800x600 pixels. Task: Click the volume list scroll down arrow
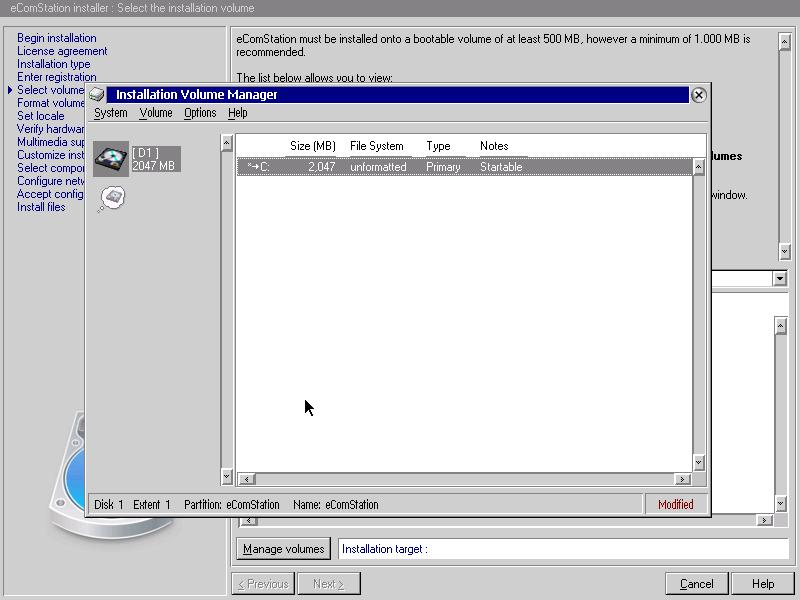(x=698, y=463)
